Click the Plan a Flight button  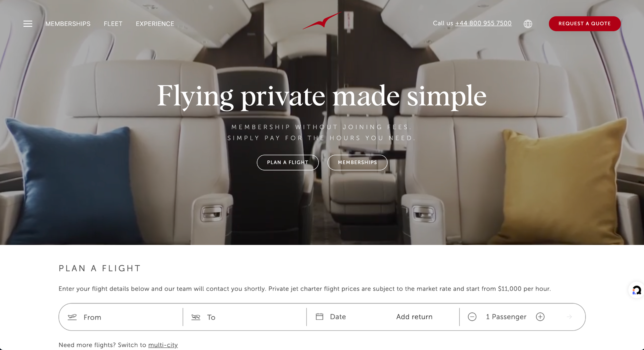coord(288,162)
